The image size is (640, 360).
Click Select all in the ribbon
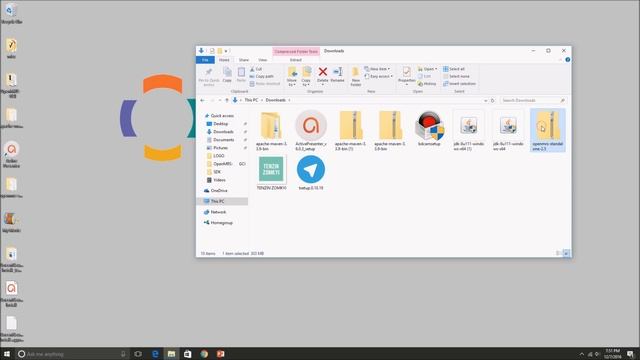pos(454,69)
